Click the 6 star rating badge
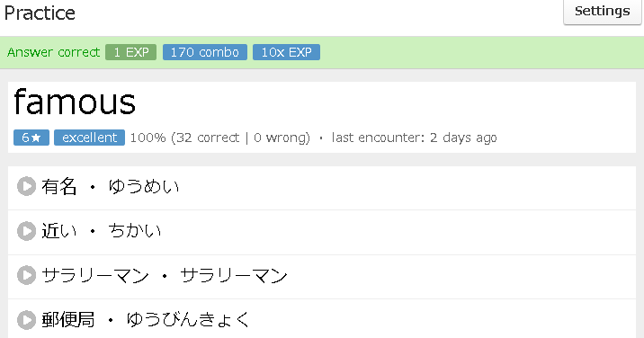The width and height of the screenshot is (644, 338). (x=31, y=138)
